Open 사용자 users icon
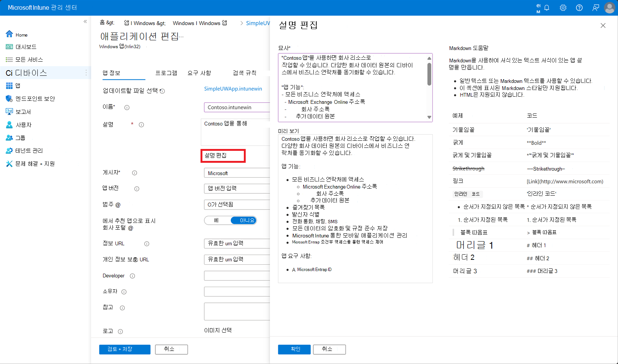 coord(9,125)
